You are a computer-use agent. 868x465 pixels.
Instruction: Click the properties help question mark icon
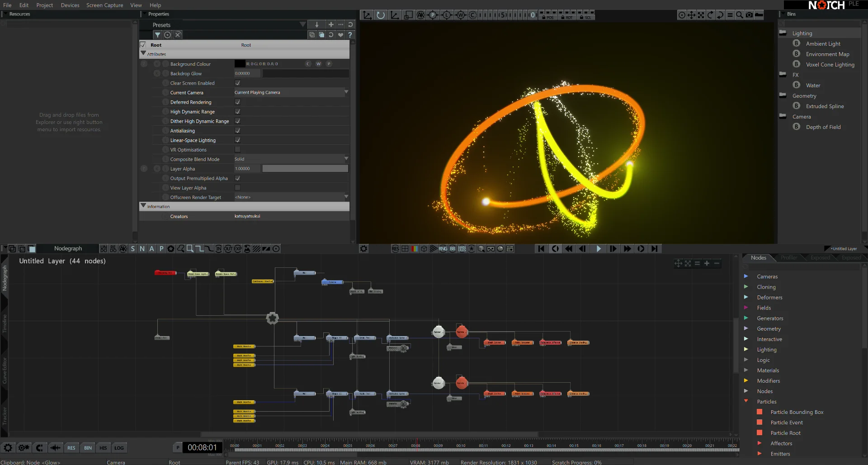[x=350, y=35]
